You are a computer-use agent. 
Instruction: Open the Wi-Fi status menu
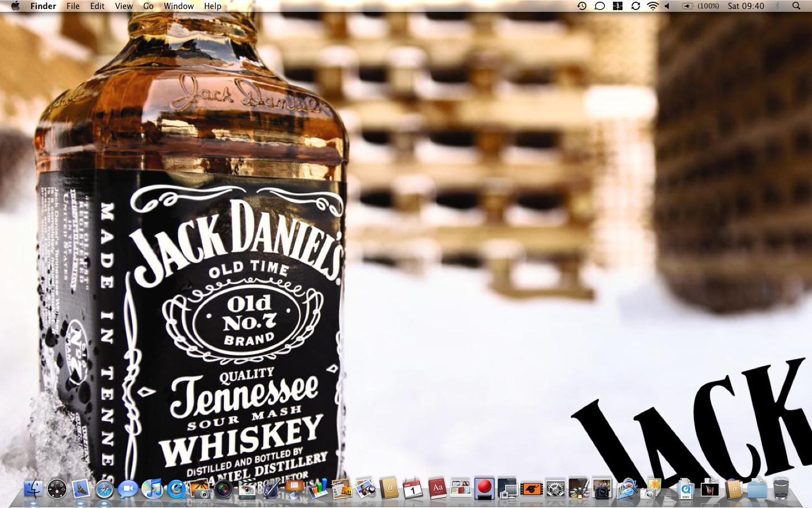click(x=653, y=6)
